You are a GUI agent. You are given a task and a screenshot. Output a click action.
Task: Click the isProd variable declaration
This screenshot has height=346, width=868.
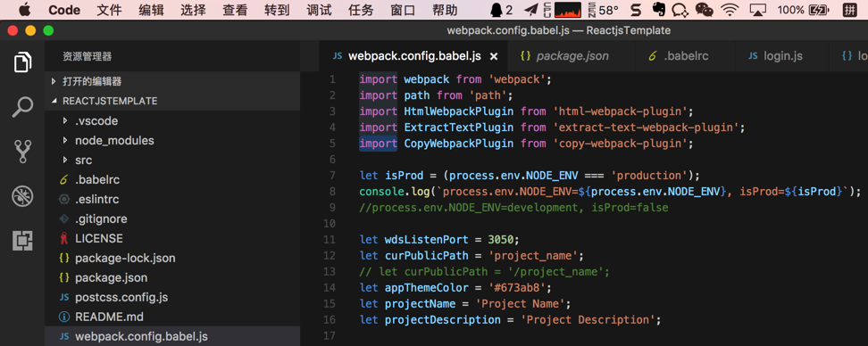pyautogui.click(x=404, y=176)
